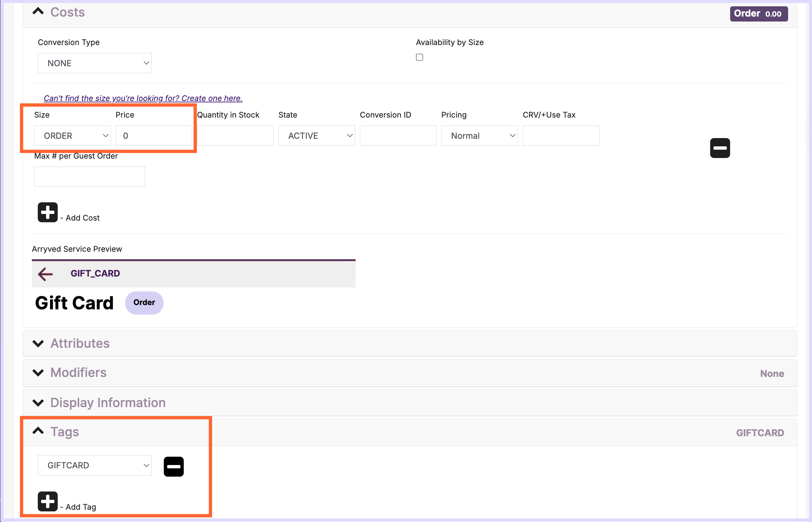Open the GIFTCARD tag dropdown
This screenshot has height=522, width=812.
[95, 465]
